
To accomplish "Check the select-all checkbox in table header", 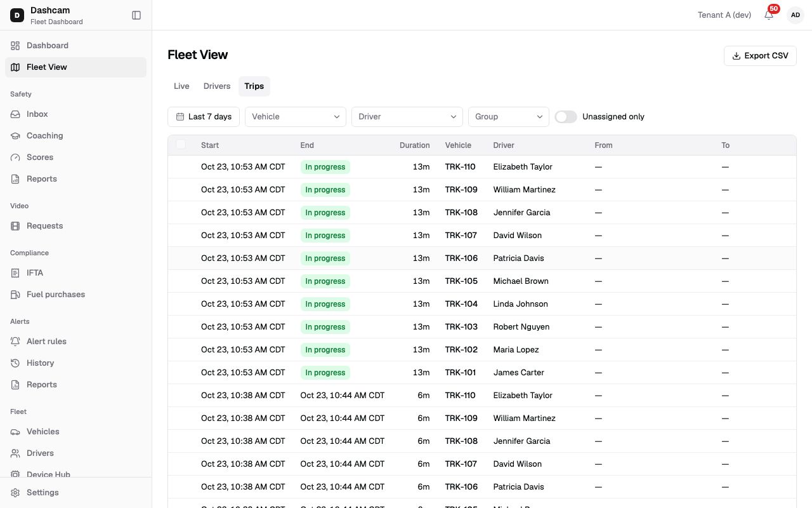I will pyautogui.click(x=181, y=145).
